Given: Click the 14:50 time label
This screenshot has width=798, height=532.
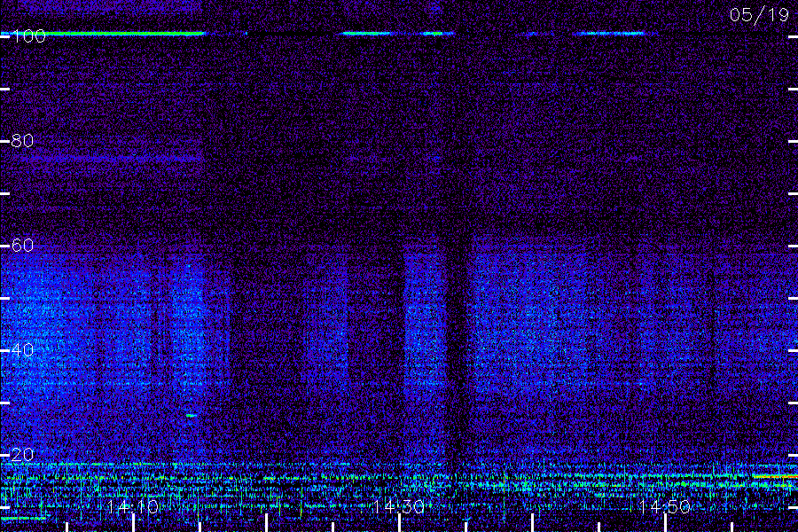Looking at the screenshot, I should point(665,507).
